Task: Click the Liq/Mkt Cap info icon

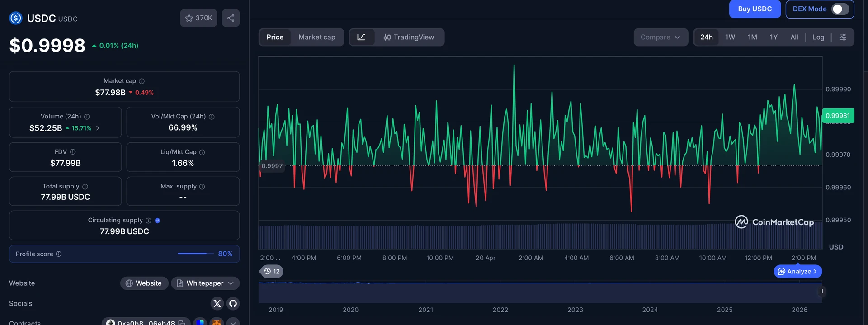Action: 202,152
